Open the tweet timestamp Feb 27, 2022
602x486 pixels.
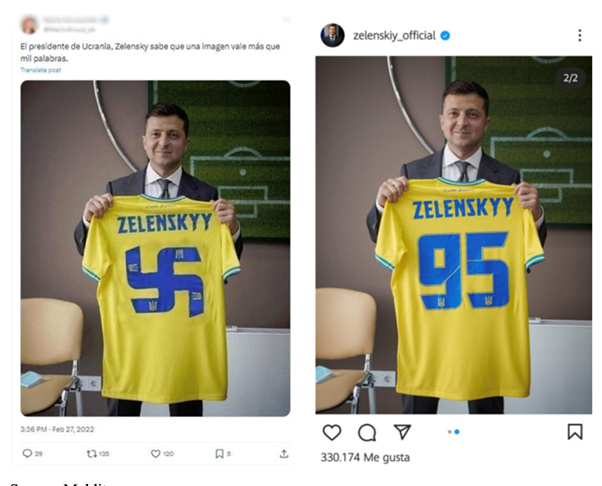click(57, 429)
